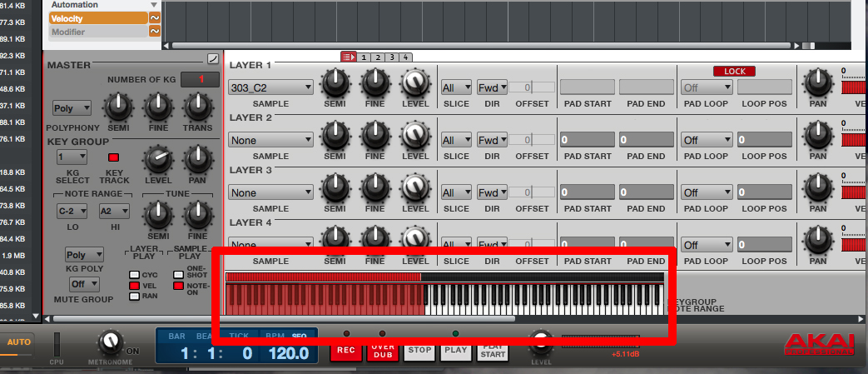Click the edit icon in Master header

213,58
